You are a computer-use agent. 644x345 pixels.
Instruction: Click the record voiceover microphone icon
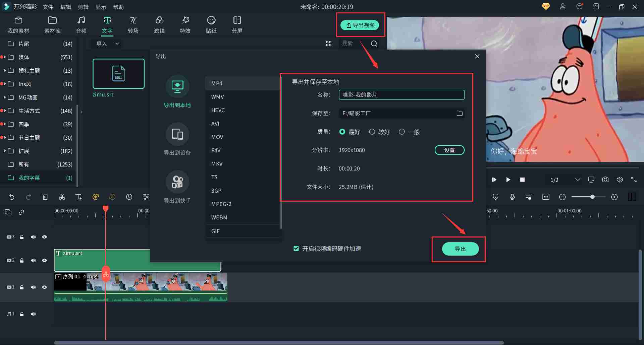point(512,197)
